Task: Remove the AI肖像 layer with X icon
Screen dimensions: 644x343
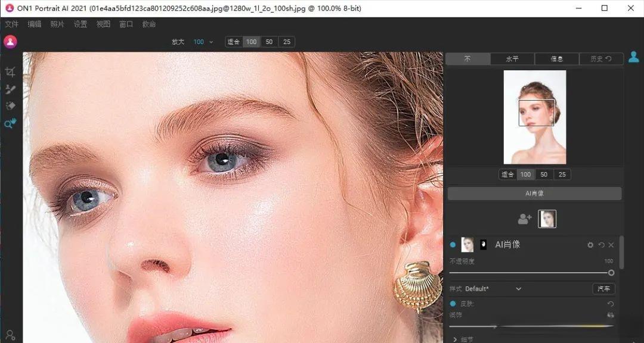Action: click(x=611, y=245)
